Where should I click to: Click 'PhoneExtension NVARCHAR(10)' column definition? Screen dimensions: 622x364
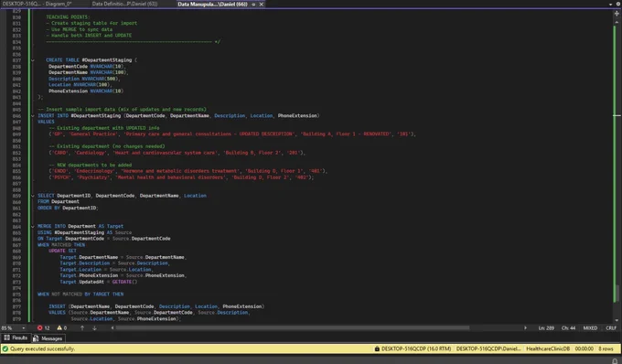pyautogui.click(x=86, y=91)
